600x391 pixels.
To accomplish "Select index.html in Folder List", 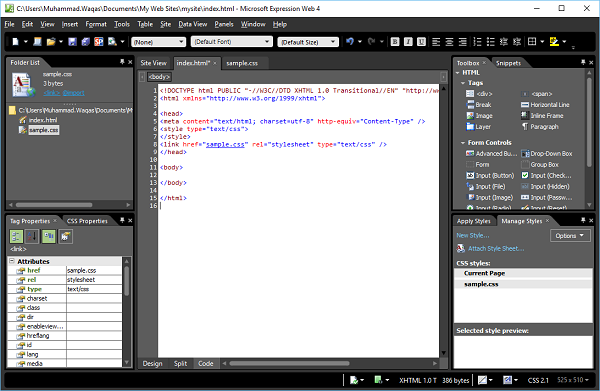I will 42,120.
